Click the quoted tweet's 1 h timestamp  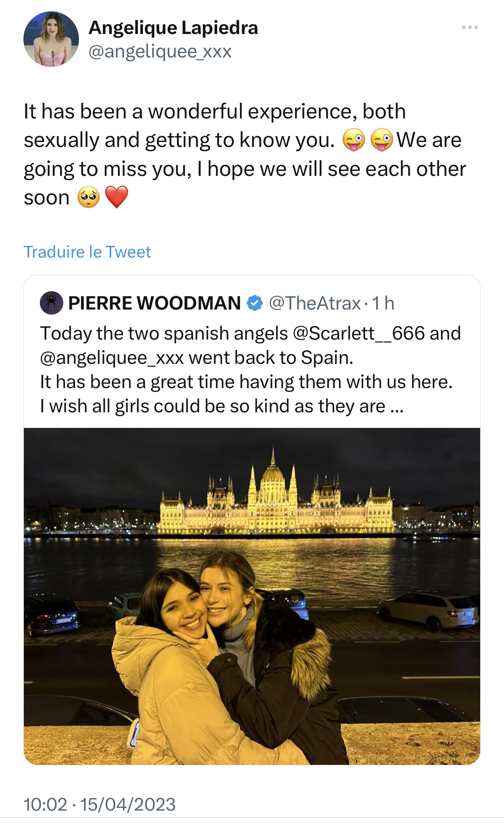(x=383, y=303)
